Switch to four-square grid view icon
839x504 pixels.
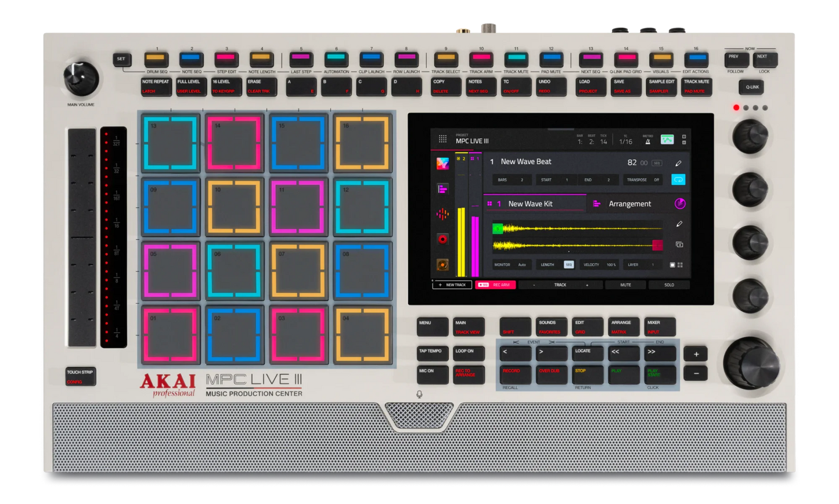pos(680,265)
